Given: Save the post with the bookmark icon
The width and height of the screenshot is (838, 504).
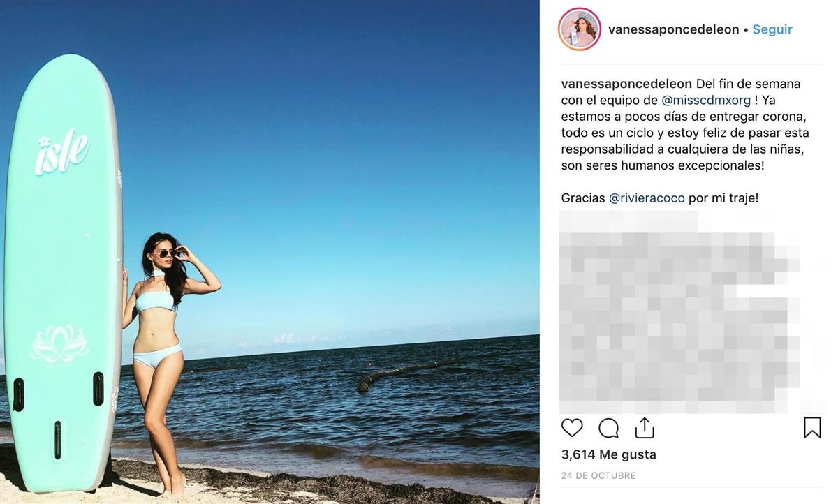Looking at the screenshot, I should tap(812, 427).
